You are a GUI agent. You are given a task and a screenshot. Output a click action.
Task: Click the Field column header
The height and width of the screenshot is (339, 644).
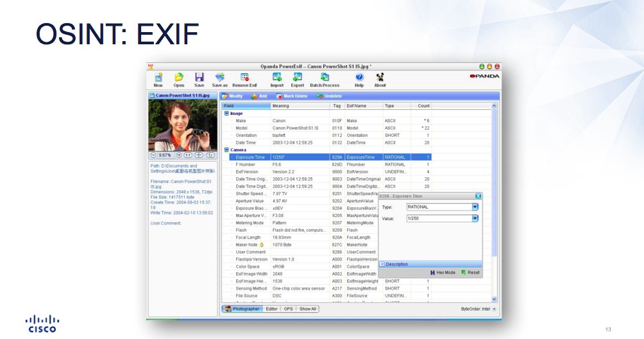tap(246, 106)
